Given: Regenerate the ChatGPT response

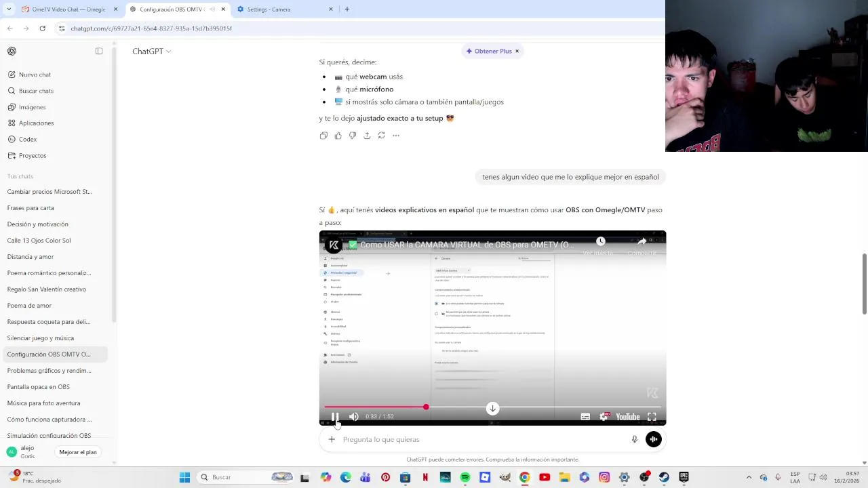Looking at the screenshot, I should pos(381,136).
